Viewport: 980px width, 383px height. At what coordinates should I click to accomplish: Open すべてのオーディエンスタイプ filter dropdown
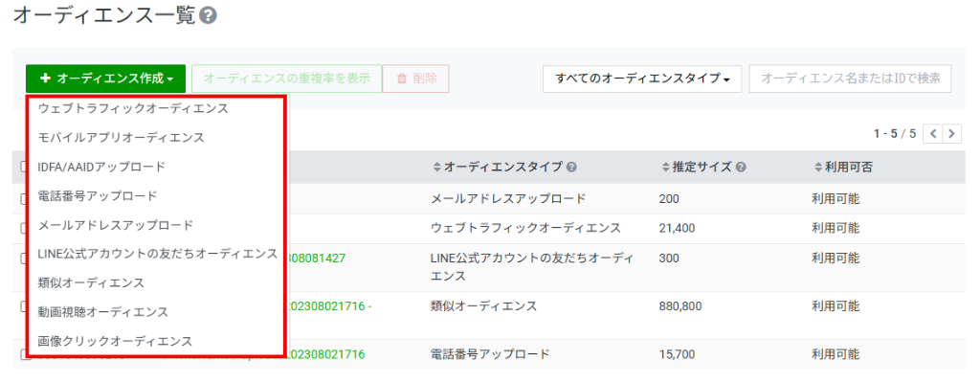642,79
